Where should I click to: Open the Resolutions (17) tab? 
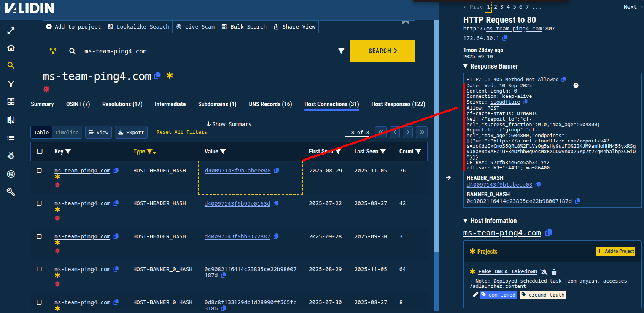click(122, 104)
